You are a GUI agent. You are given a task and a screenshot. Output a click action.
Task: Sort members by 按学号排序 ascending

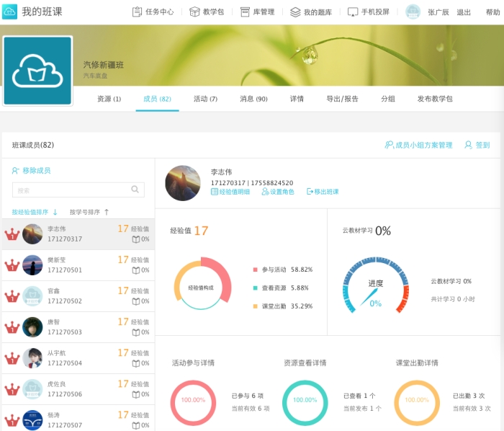89,213
